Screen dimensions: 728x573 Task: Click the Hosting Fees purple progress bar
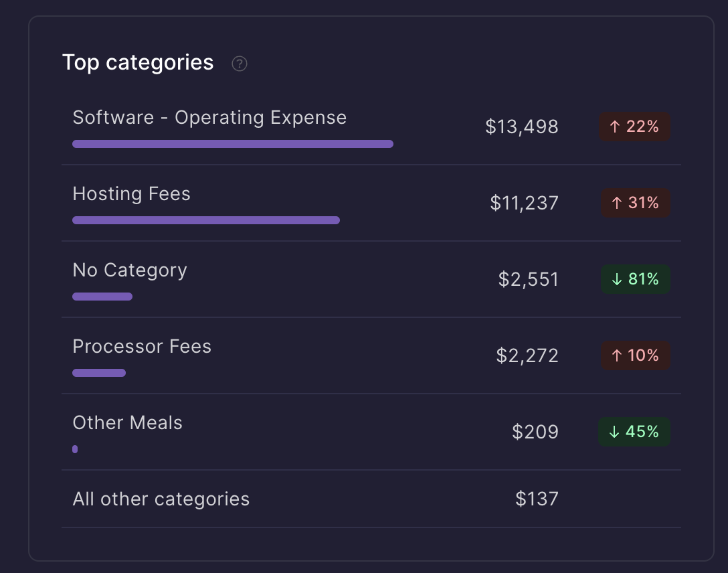coord(205,220)
